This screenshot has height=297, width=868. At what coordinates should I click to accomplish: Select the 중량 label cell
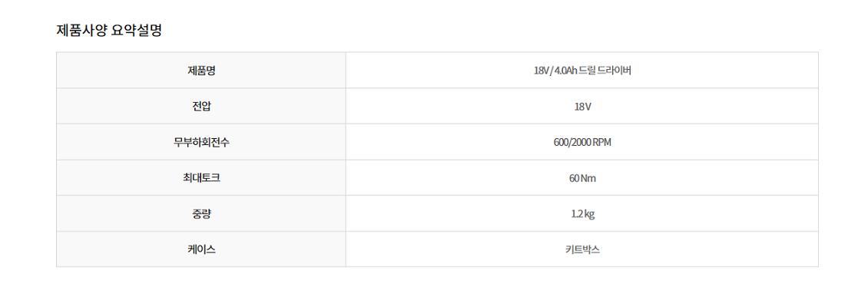click(201, 213)
